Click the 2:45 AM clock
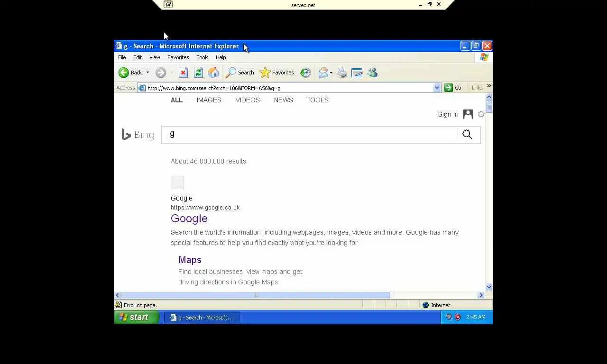Screen dimensions: 607x364 (476, 318)
